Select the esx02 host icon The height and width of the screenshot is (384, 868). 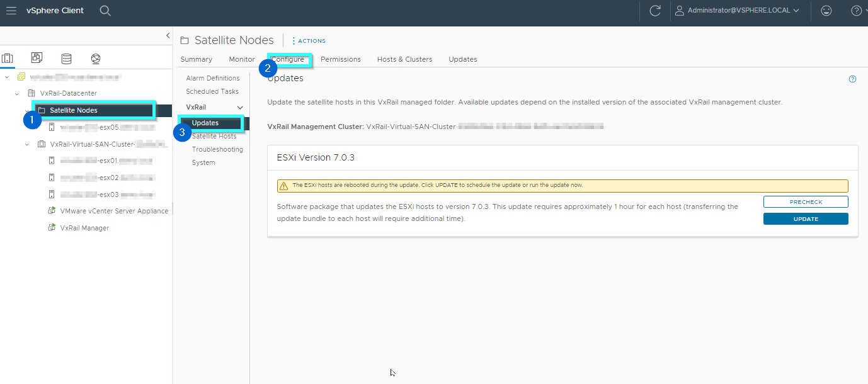52,178
